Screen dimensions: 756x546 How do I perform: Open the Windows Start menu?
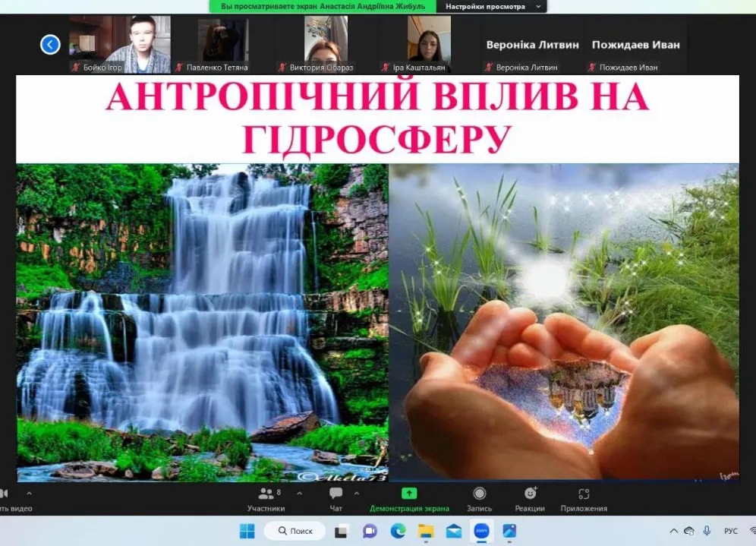pos(247,531)
